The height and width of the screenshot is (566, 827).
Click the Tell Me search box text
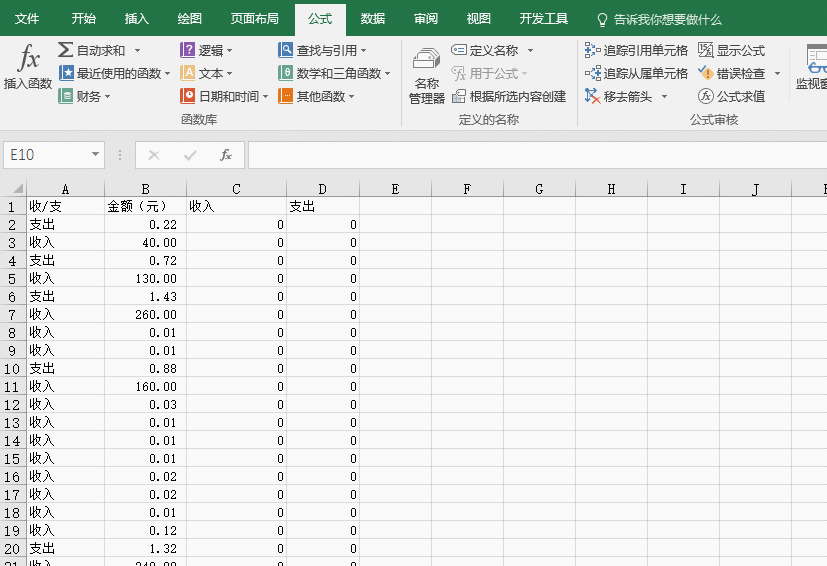tap(667, 20)
